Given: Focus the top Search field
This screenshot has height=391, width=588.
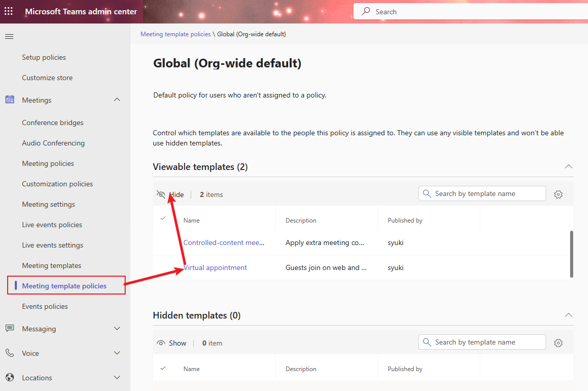Looking at the screenshot, I should click(471, 12).
